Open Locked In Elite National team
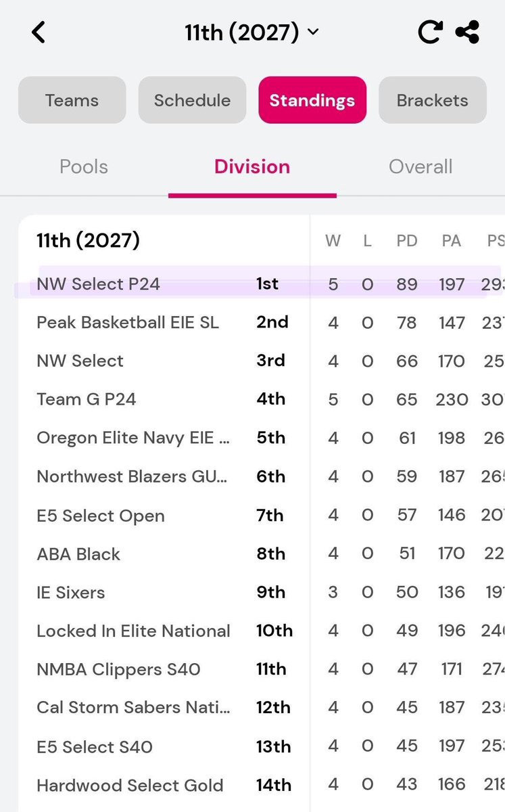505x812 pixels. pyautogui.click(x=262, y=631)
